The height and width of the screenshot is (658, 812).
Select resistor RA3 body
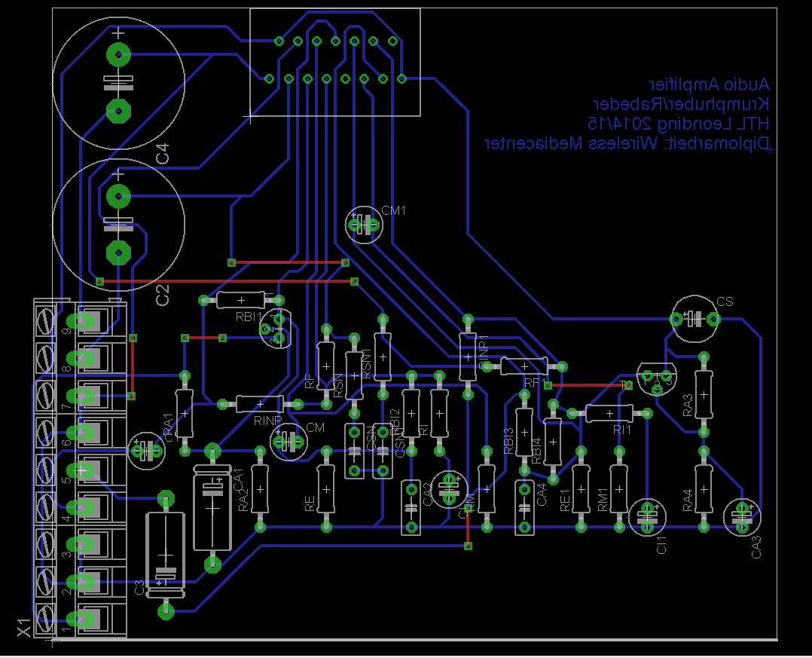click(704, 394)
